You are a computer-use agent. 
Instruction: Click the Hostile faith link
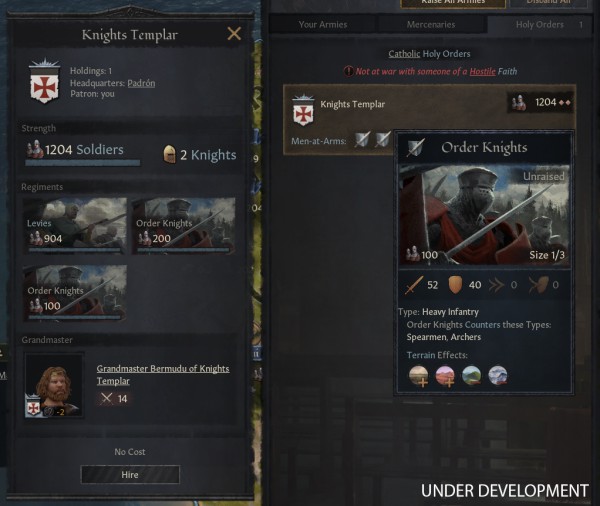pos(483,72)
